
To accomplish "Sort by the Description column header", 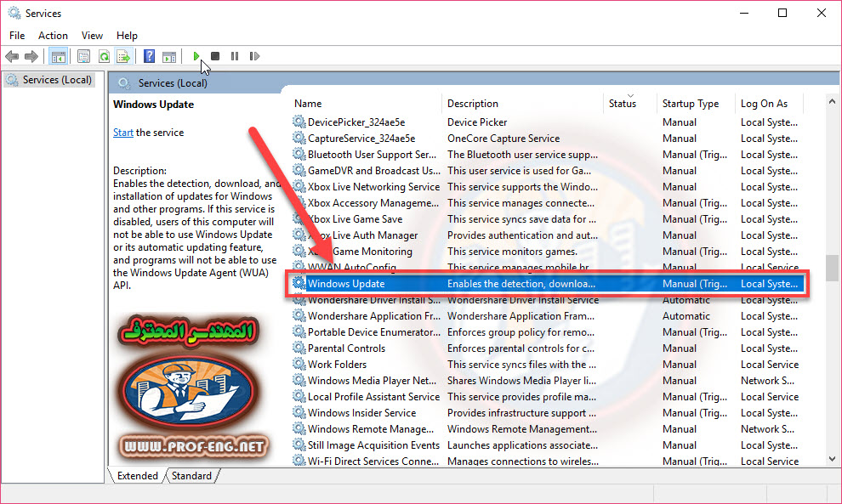I will (522, 104).
